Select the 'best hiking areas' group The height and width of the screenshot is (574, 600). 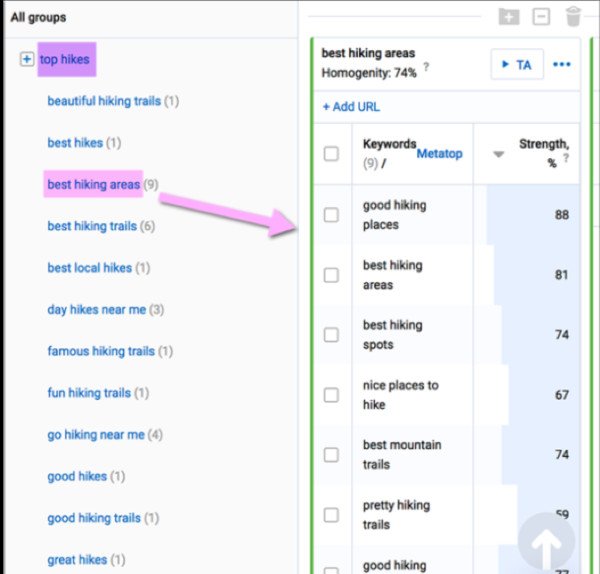(94, 184)
